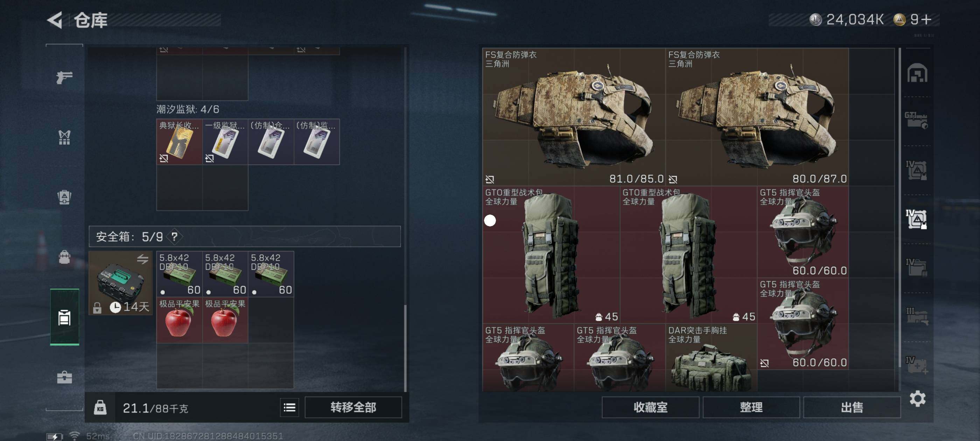Open the 收藏室 collection room

(650, 407)
